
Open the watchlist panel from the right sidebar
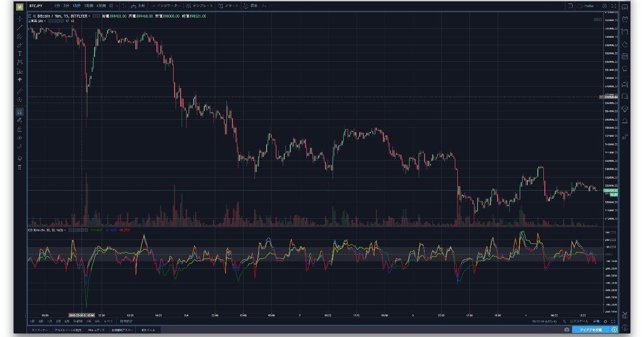click(624, 21)
